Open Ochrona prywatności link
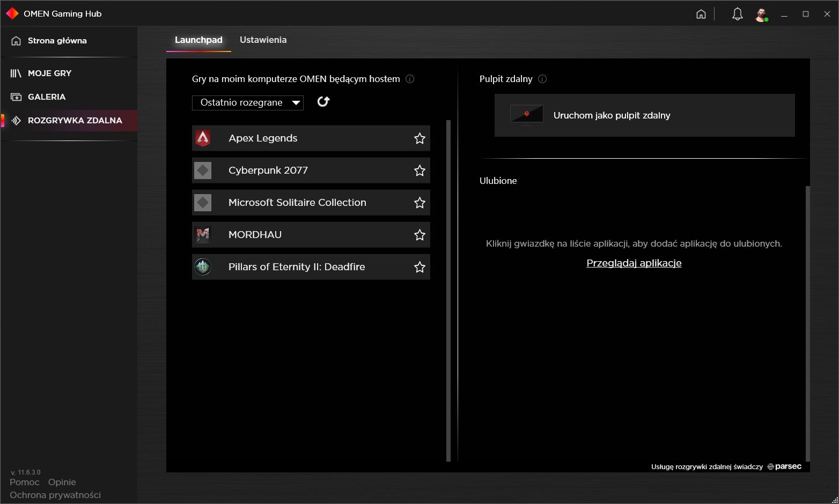This screenshot has width=839, height=504. 55,495
